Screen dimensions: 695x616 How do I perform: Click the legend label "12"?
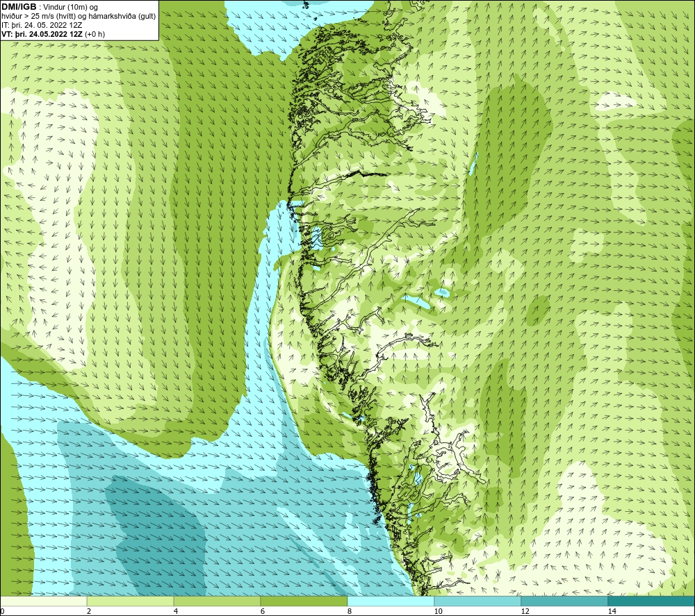coord(525,612)
